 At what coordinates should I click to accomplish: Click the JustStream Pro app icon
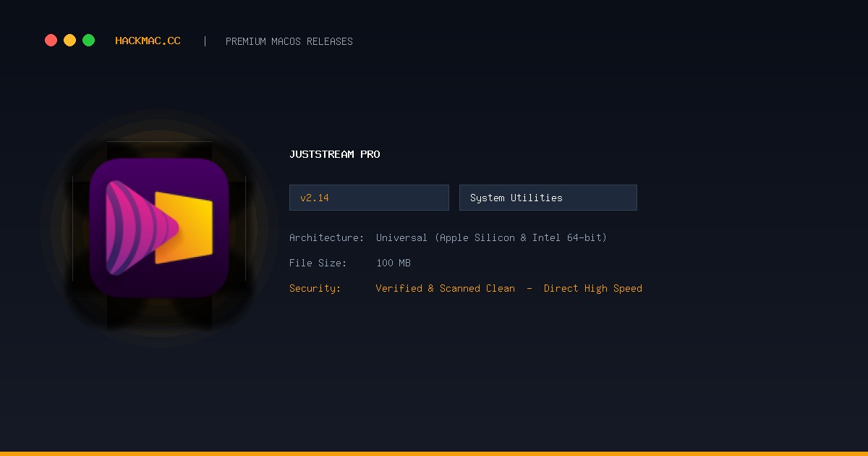159,227
